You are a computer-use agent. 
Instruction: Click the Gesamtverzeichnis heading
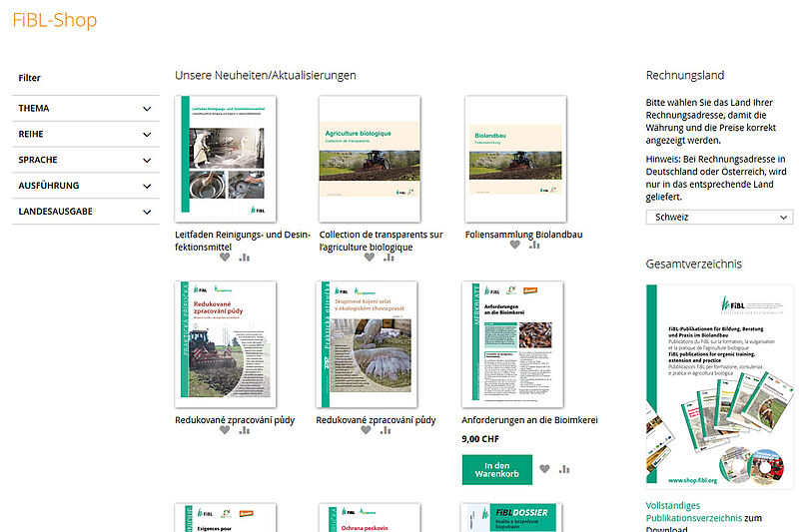pyautogui.click(x=693, y=264)
